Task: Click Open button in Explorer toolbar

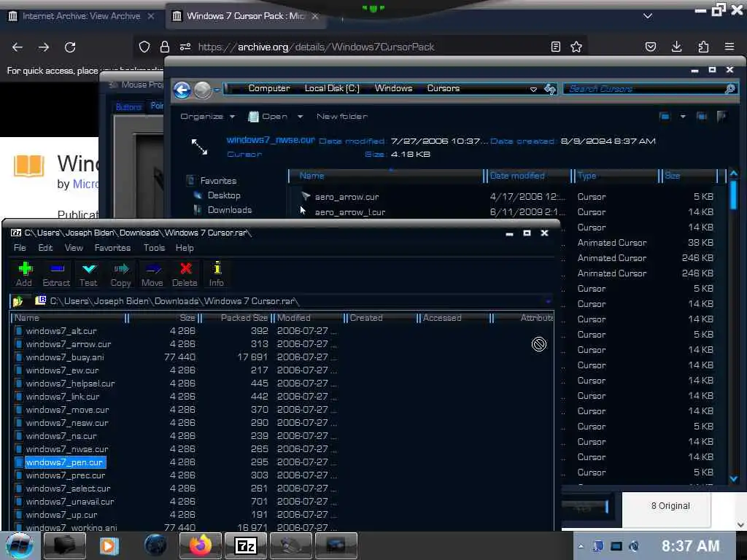Action: click(x=268, y=116)
